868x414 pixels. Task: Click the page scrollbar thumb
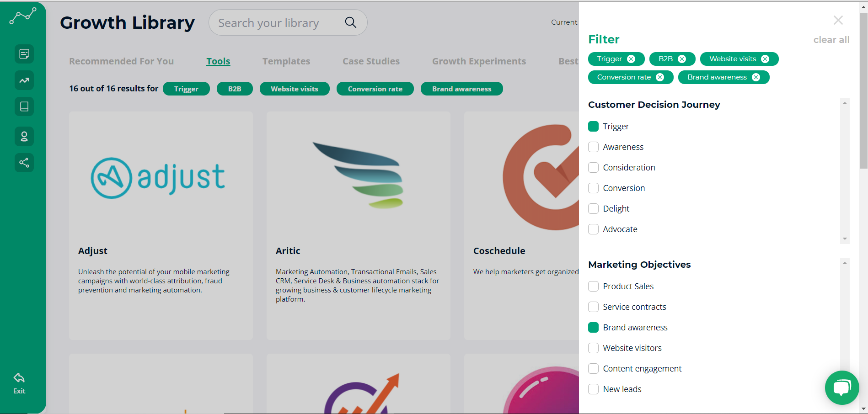tap(863, 90)
